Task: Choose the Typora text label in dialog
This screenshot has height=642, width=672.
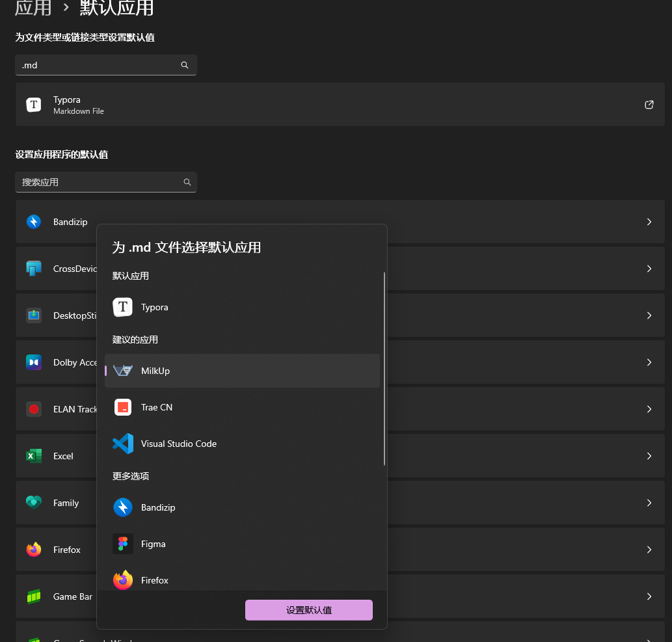Action: point(154,307)
